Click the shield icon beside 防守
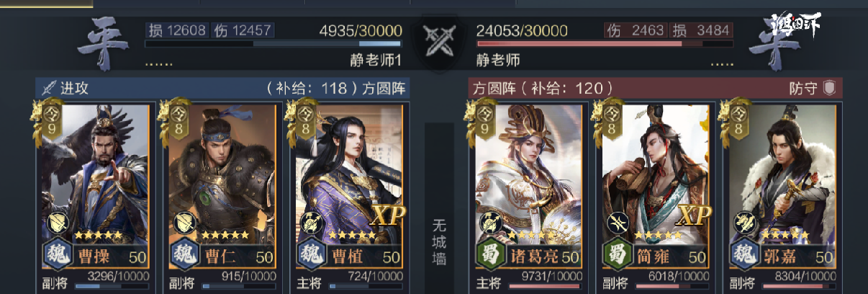Image resolution: width=868 pixels, height=294 pixels. (x=830, y=88)
